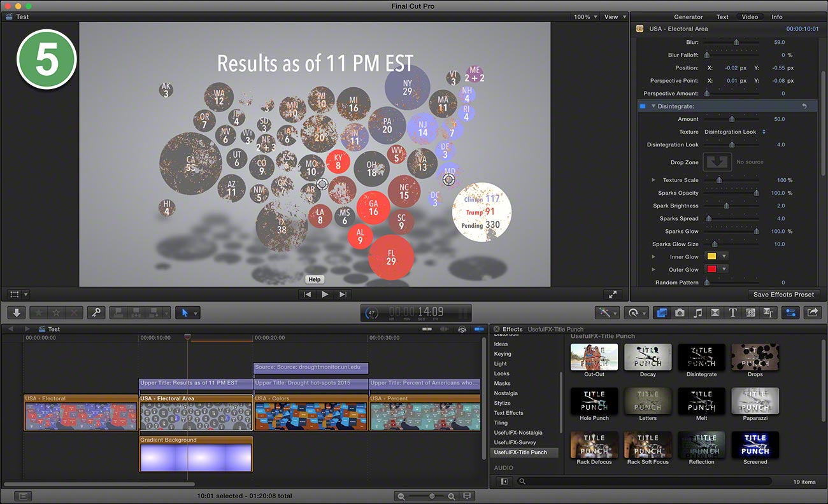The width and height of the screenshot is (828, 504).
Task: Open the Music and Sound browser
Action: [x=697, y=312]
